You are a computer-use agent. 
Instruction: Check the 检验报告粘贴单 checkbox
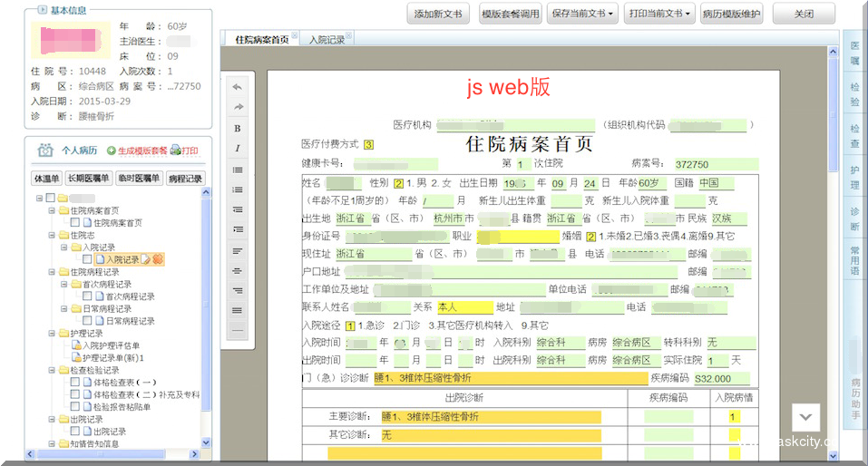click(74, 406)
